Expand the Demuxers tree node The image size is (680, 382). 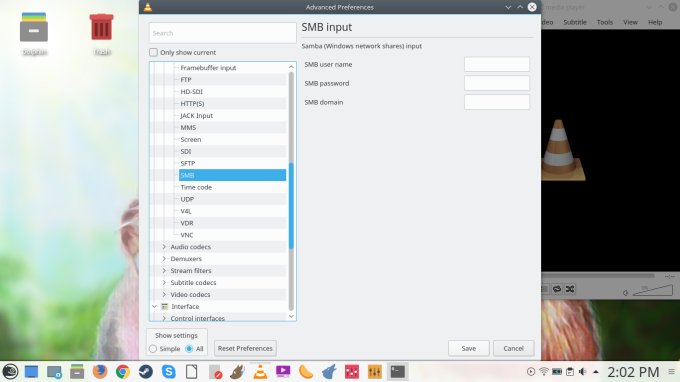point(164,259)
